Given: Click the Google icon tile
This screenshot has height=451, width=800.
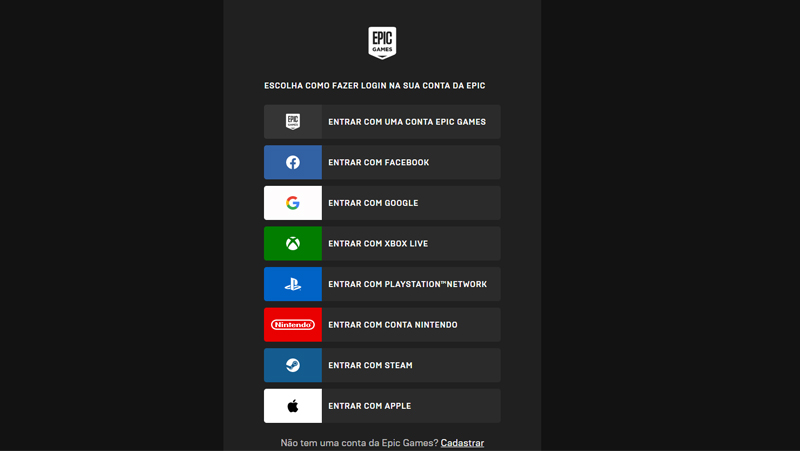Looking at the screenshot, I should [x=293, y=203].
